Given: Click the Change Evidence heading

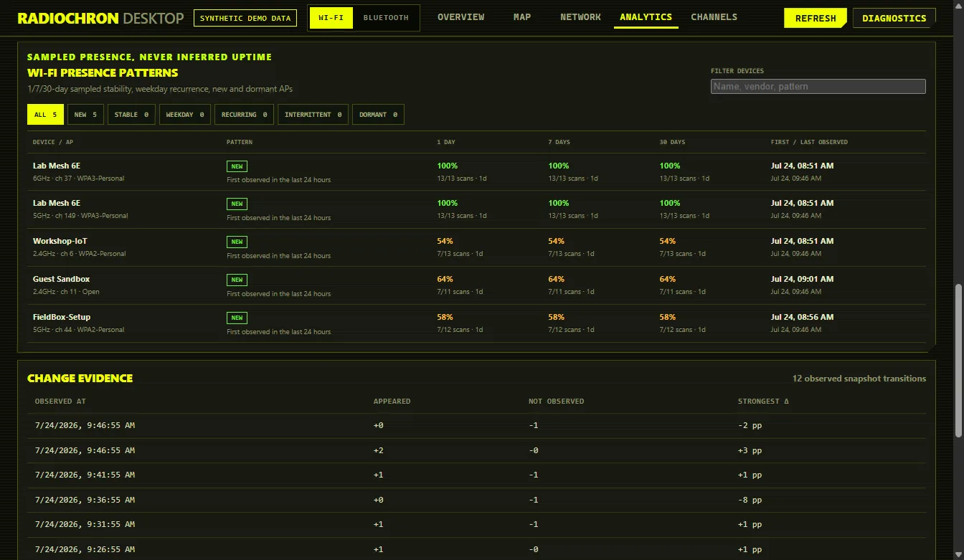Looking at the screenshot, I should (80, 378).
